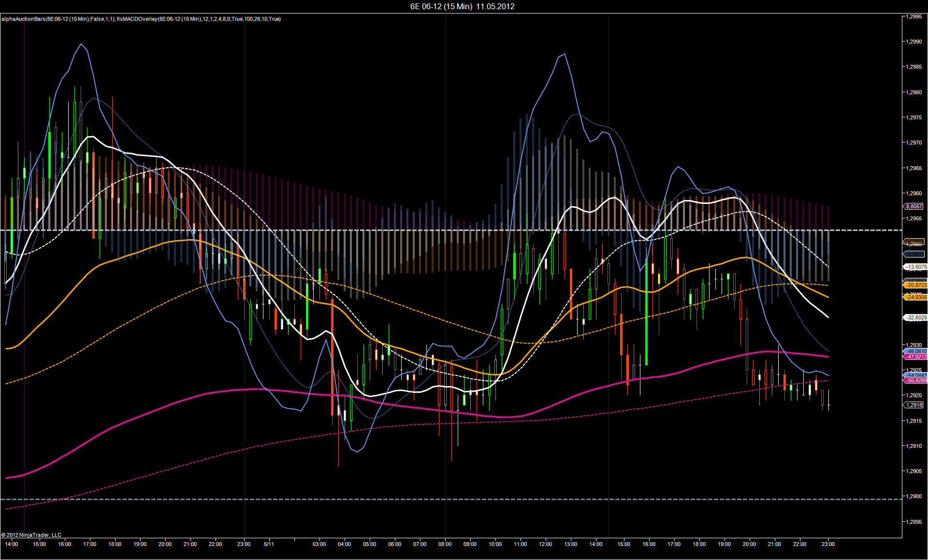
Task: Select the white -13,6075 value marker
Action: (915, 267)
